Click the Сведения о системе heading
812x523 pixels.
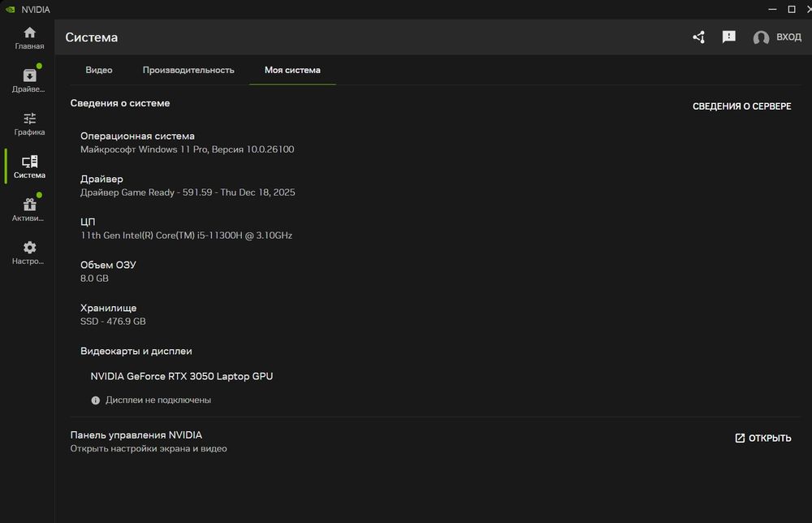pos(120,103)
